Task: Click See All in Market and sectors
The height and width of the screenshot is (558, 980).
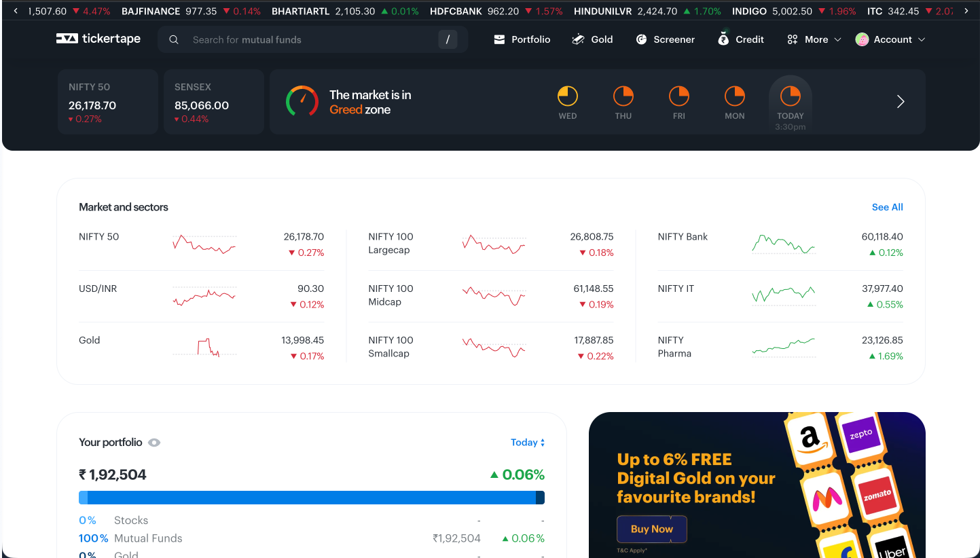Action: (887, 207)
